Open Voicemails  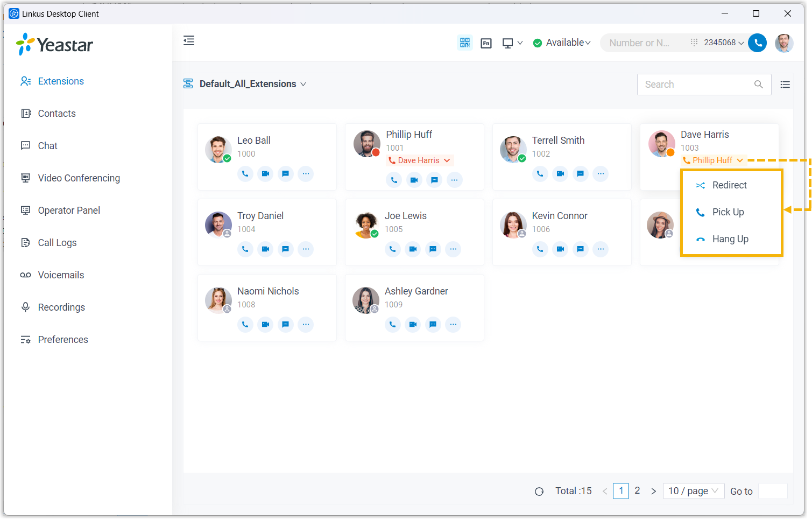61,275
